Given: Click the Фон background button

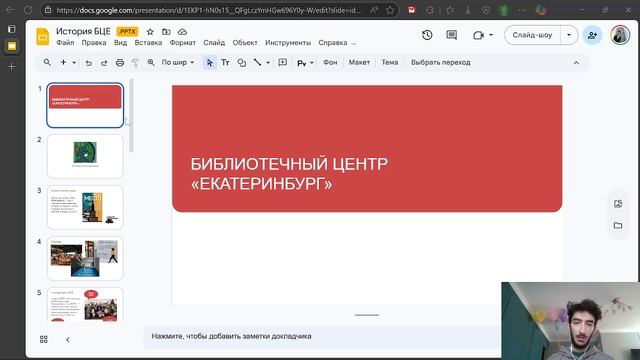Looking at the screenshot, I should [330, 62].
